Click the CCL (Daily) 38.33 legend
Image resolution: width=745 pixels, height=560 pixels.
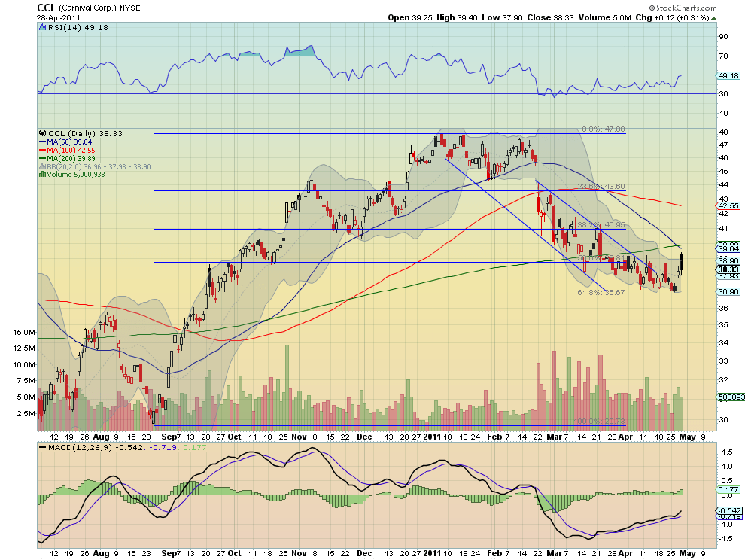pos(86,133)
